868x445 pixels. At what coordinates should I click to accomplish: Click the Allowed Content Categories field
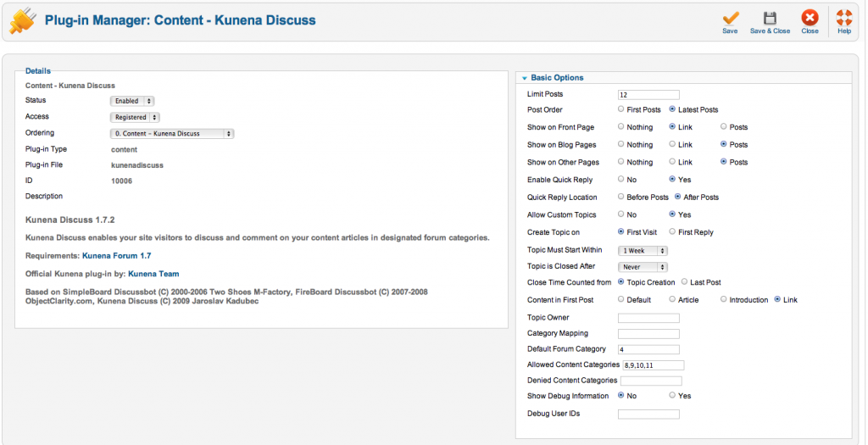click(653, 365)
